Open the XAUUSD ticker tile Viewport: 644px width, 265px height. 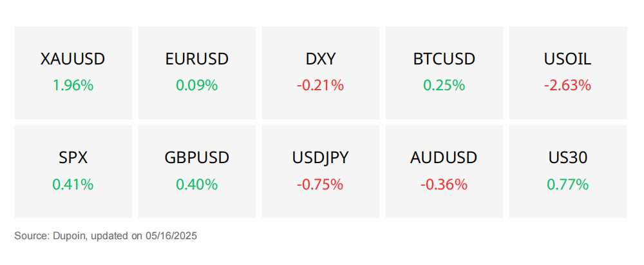(73, 73)
